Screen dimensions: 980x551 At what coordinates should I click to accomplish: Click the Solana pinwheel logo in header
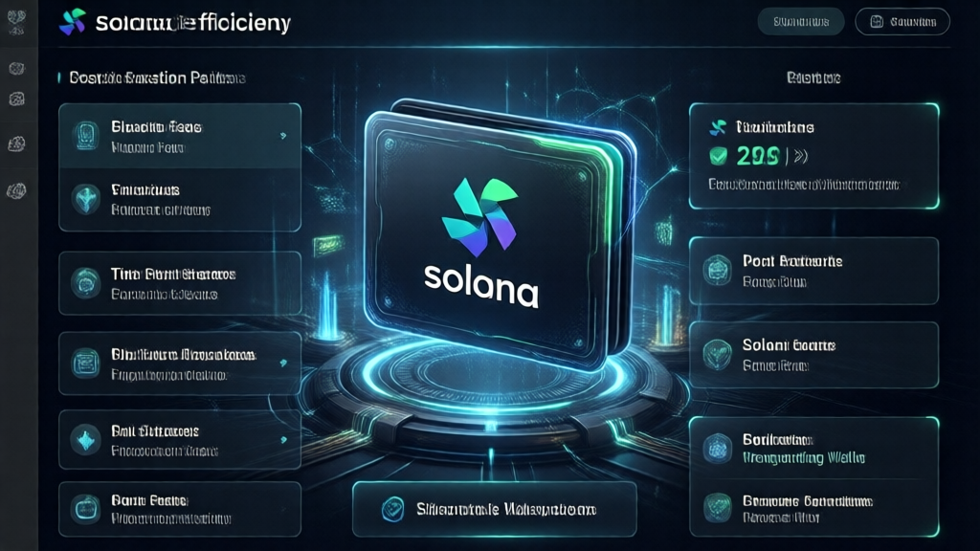(x=72, y=22)
